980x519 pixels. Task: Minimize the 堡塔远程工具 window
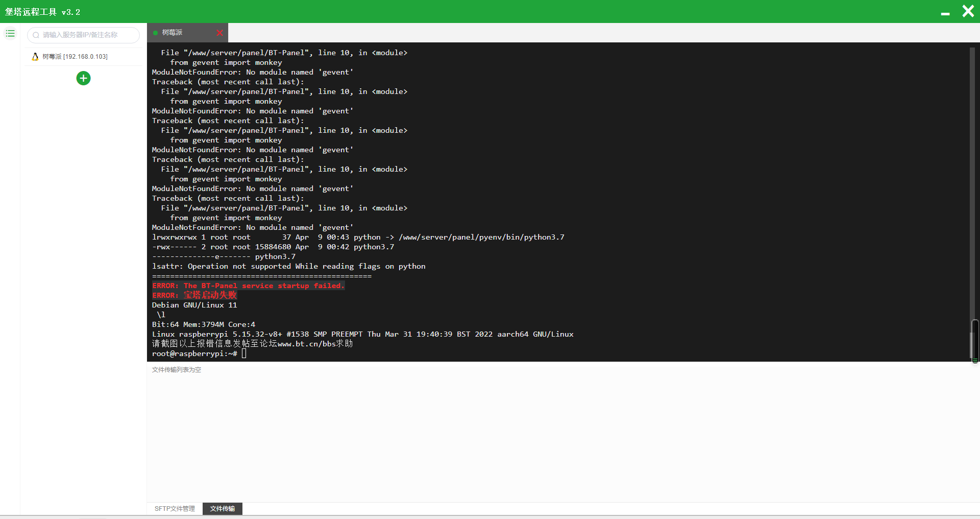945,13
